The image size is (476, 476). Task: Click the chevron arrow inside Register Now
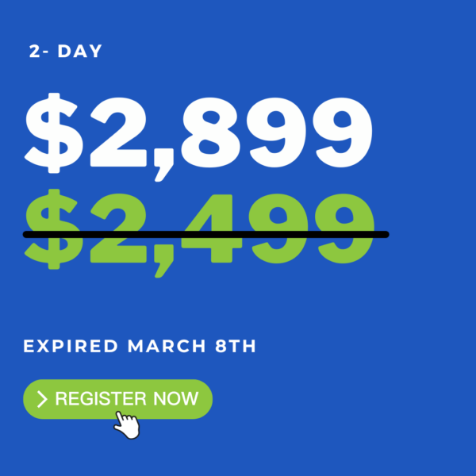[x=42, y=399]
